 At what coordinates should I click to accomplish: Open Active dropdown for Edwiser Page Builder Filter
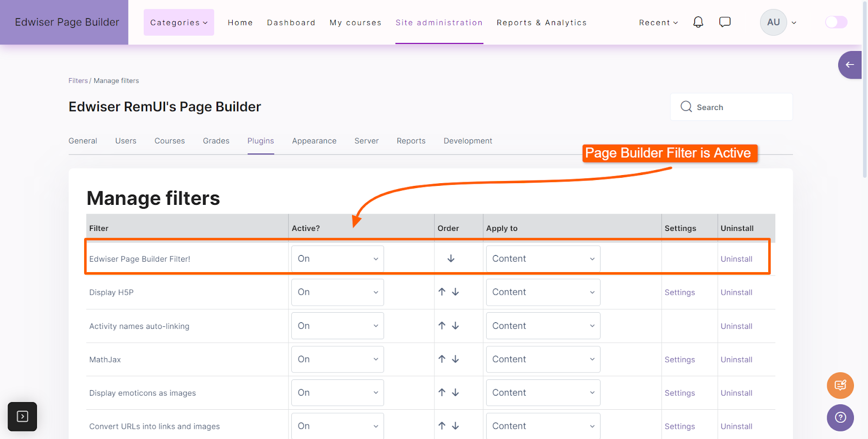click(337, 259)
